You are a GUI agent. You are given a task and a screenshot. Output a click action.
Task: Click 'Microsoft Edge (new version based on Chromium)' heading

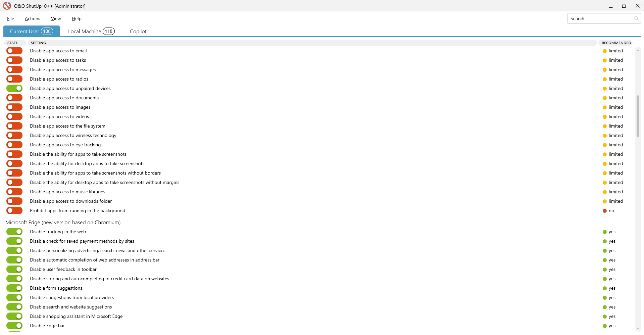pos(63,222)
